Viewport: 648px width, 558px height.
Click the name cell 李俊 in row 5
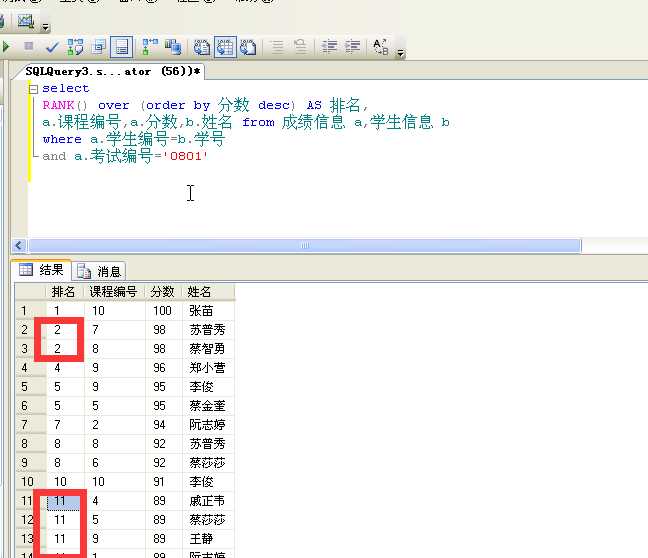pos(208,386)
